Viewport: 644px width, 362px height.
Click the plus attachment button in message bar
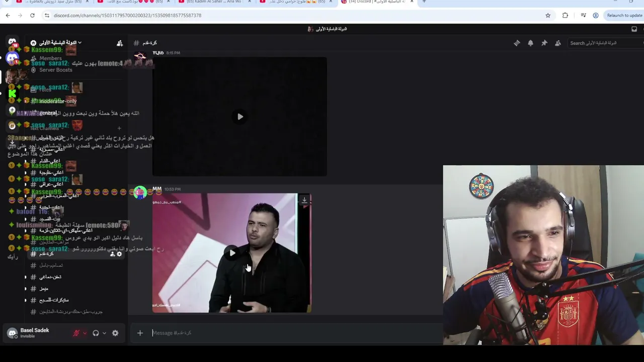[x=140, y=333]
